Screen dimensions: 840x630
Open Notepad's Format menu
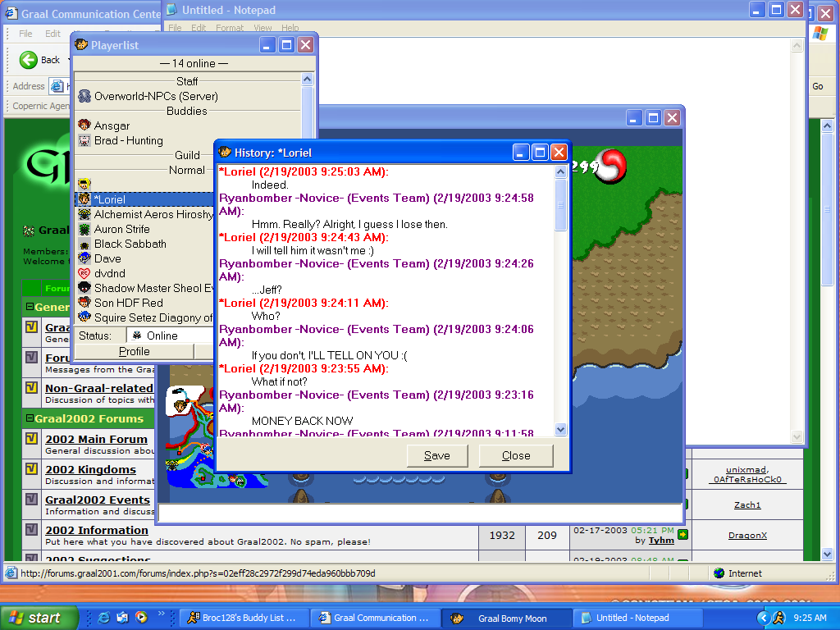230,28
